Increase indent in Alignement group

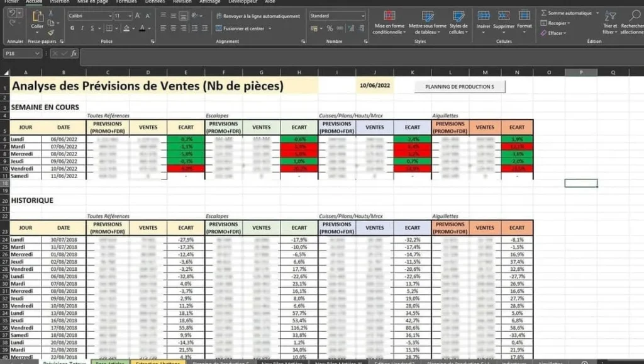[204, 28]
